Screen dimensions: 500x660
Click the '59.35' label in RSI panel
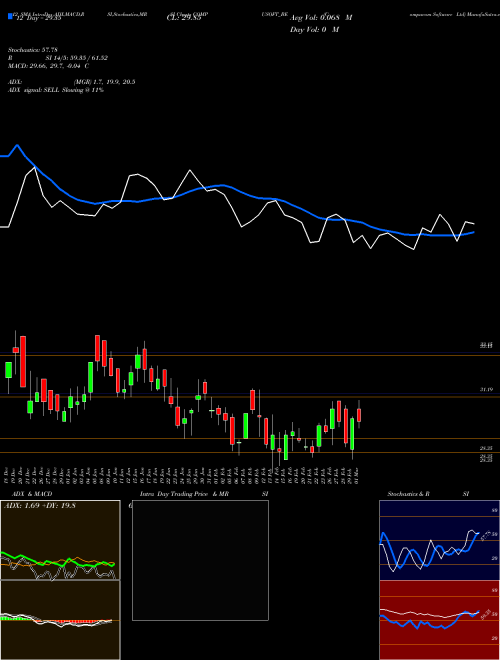(488, 613)
